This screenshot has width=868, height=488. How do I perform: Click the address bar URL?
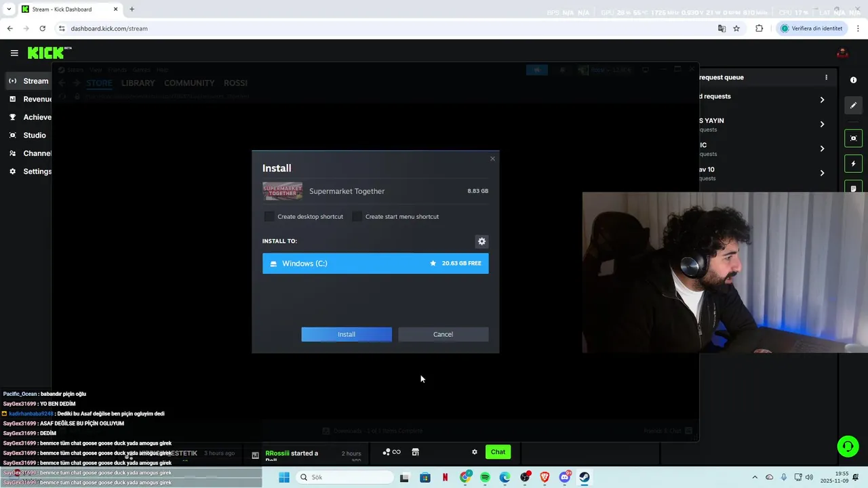click(109, 28)
